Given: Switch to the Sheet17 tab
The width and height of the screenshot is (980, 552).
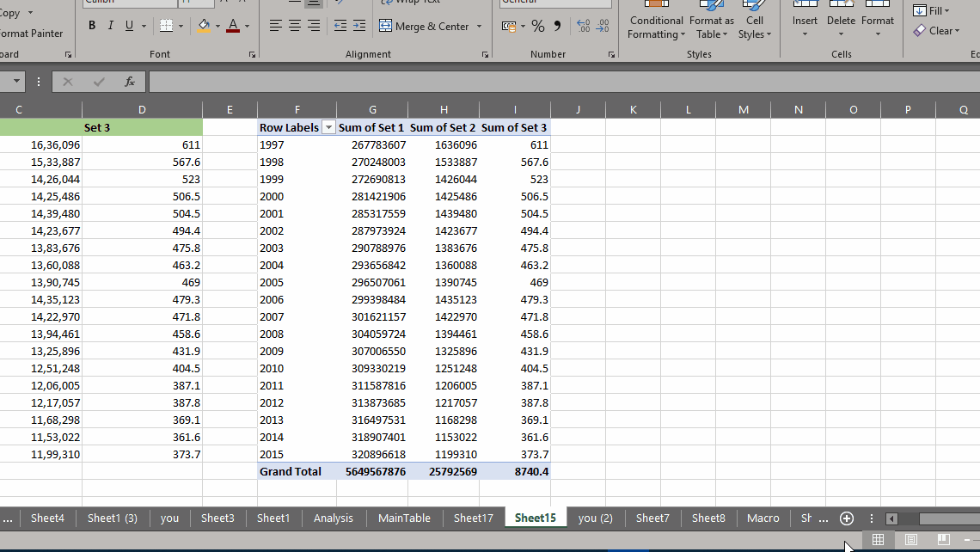Looking at the screenshot, I should point(473,518).
